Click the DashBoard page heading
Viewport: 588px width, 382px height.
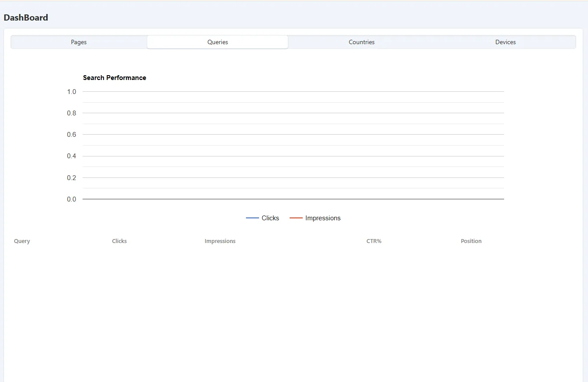tap(26, 18)
